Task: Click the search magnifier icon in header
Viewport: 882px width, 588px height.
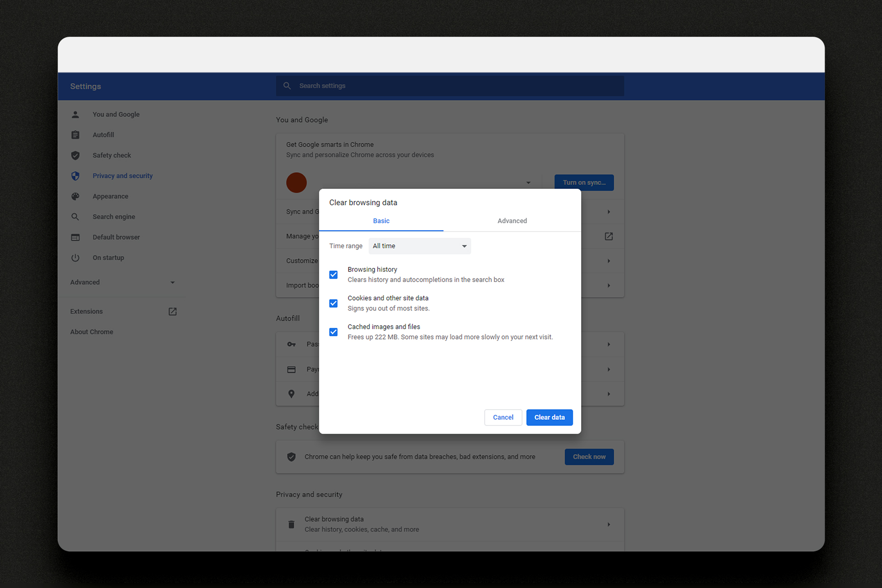Action: point(287,86)
